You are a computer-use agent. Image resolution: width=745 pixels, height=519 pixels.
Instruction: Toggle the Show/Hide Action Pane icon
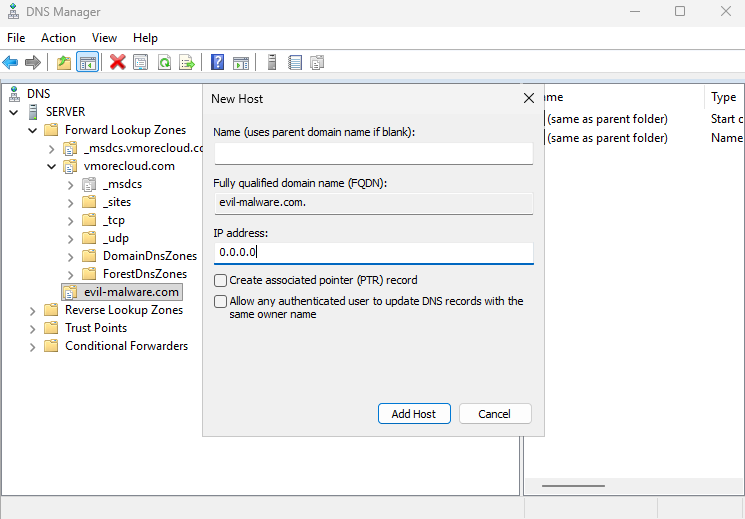(x=241, y=62)
